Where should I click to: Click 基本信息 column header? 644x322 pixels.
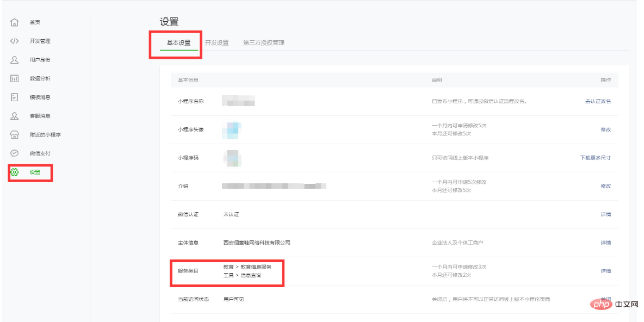pos(189,79)
